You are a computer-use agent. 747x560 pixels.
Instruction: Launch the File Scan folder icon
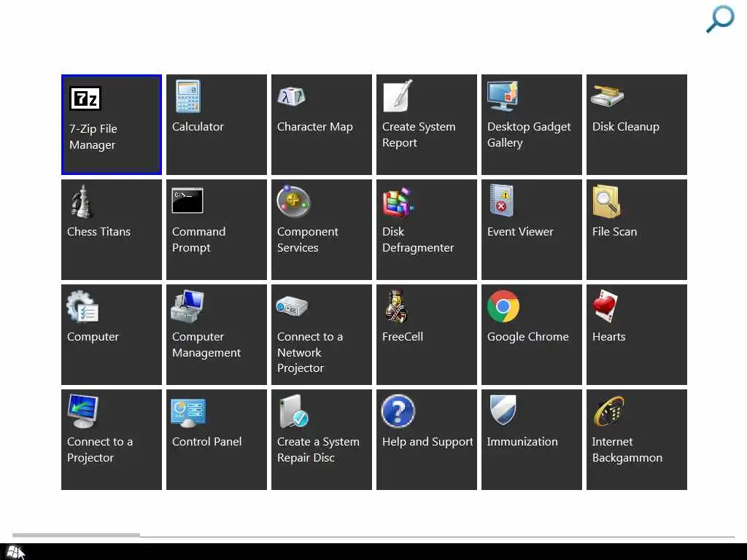point(607,201)
